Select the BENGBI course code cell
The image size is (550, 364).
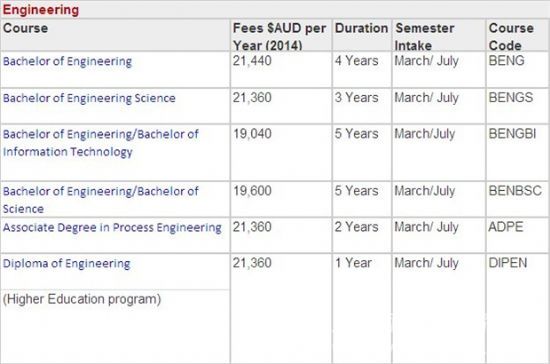(512, 134)
